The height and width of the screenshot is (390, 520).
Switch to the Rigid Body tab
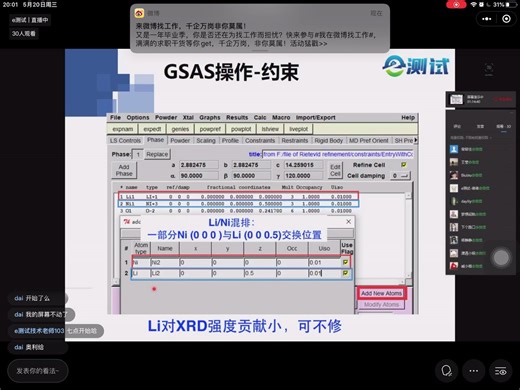tap(329, 140)
